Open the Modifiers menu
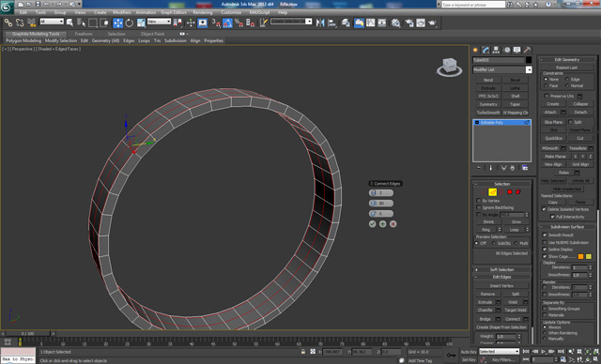The height and width of the screenshot is (364, 601). point(122,12)
